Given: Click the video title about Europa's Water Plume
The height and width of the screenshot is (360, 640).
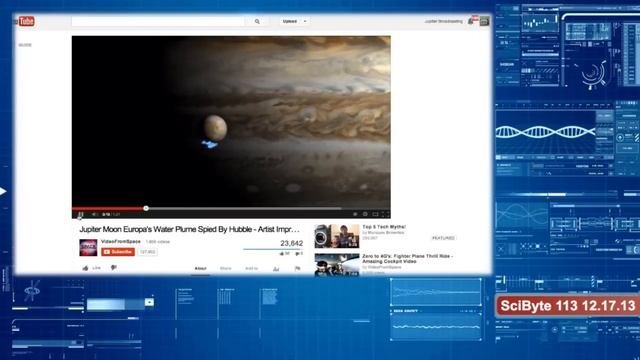Looking at the screenshot, I should pyautogui.click(x=189, y=229).
